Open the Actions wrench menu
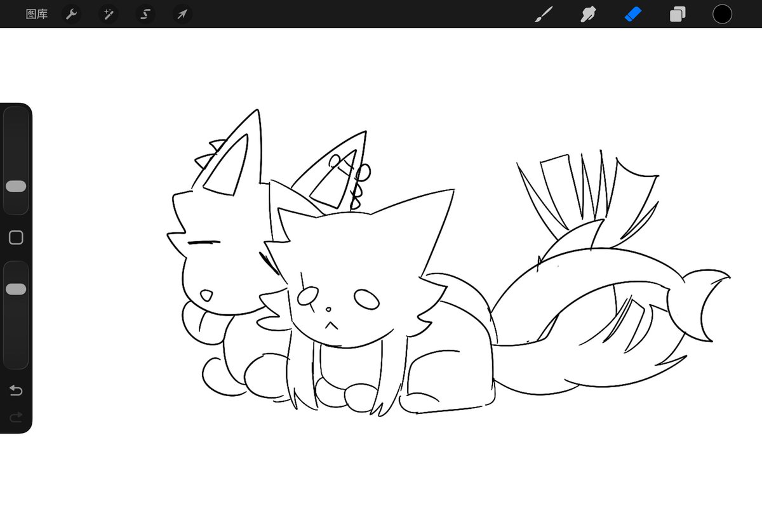This screenshot has height=532, width=762. coord(72,14)
